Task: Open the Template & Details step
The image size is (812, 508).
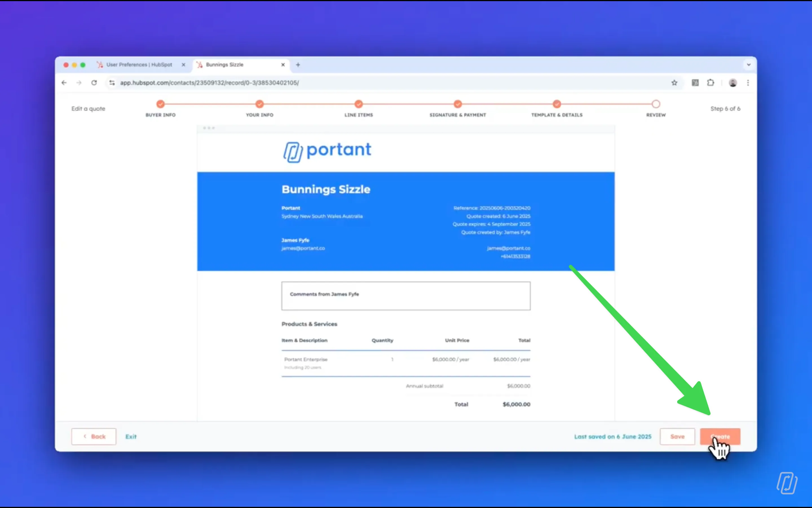Action: click(557, 104)
